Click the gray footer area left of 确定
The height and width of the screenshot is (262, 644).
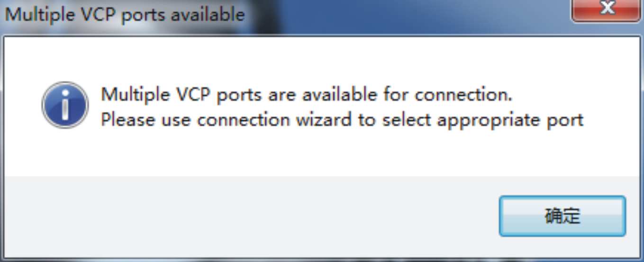pos(251,217)
